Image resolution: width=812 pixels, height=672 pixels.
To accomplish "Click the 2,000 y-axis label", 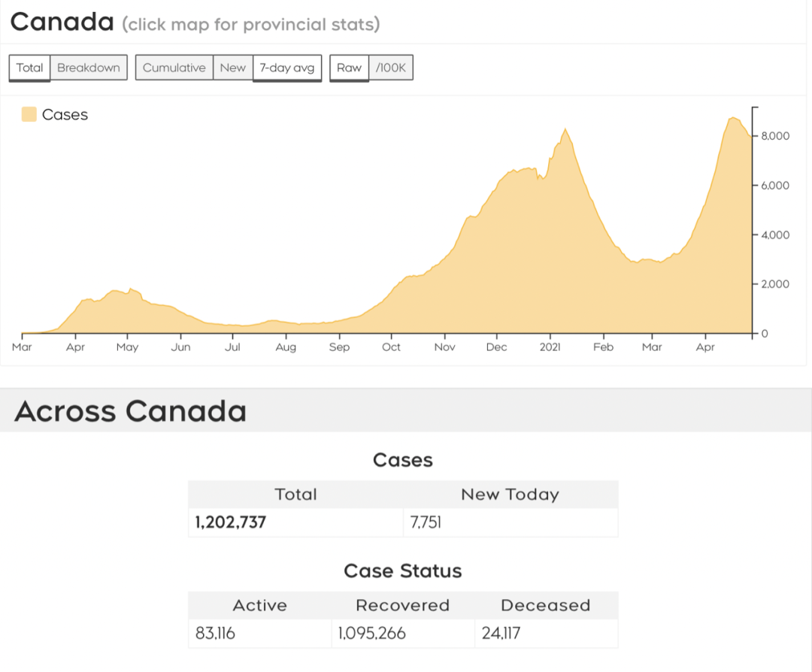I will pyautogui.click(x=775, y=283).
